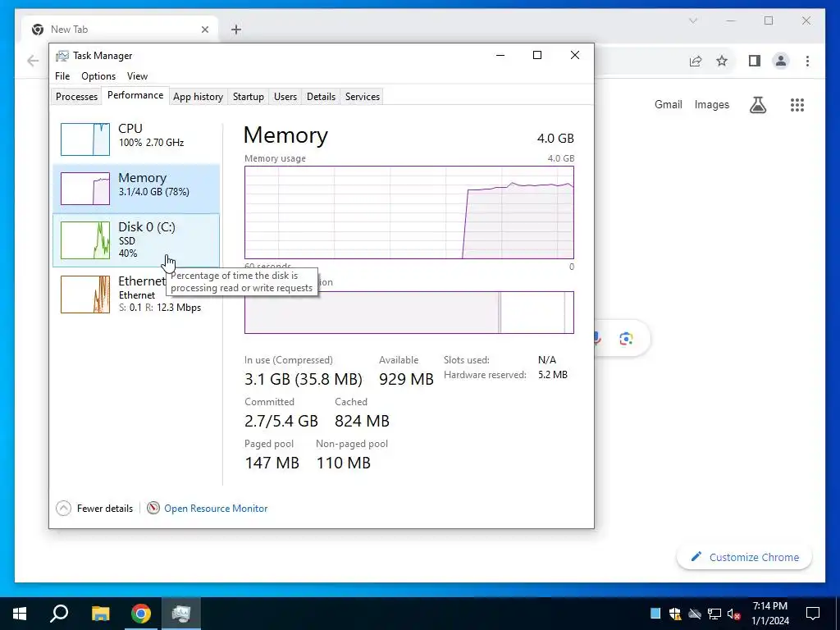840x630 pixels.
Task: Collapse with the Fewer details chevron
Action: [x=63, y=508]
